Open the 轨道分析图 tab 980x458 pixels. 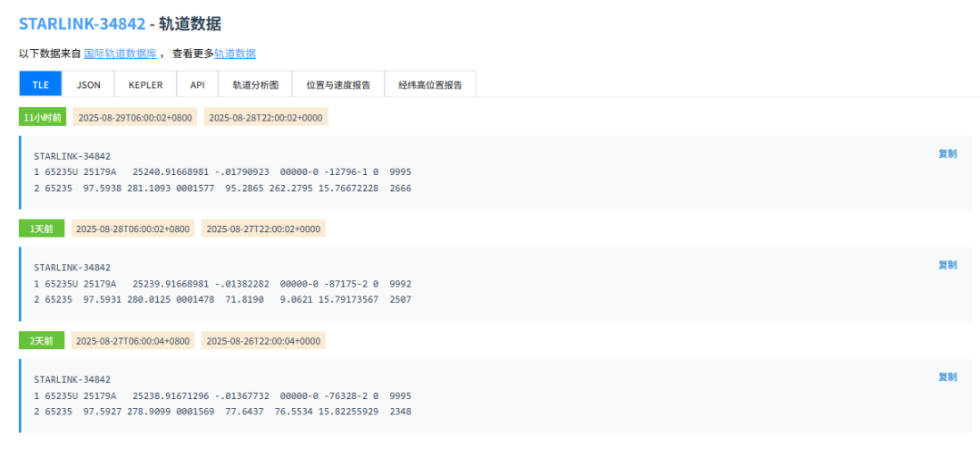click(255, 84)
